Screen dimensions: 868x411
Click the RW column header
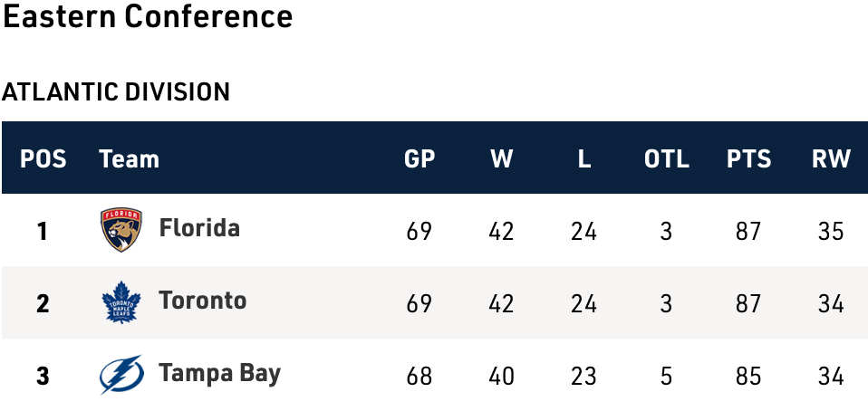pos(831,159)
